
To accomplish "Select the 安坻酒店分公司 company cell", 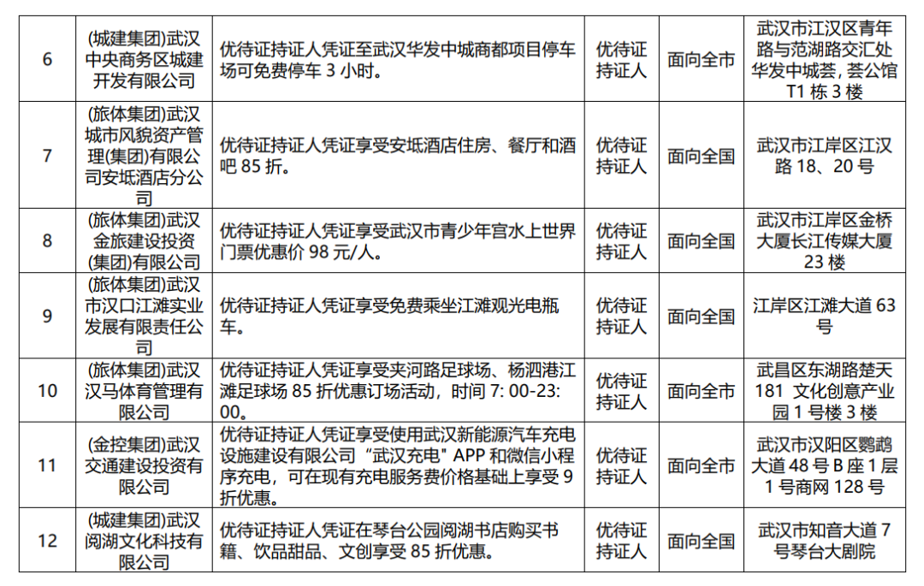I will tap(145, 156).
